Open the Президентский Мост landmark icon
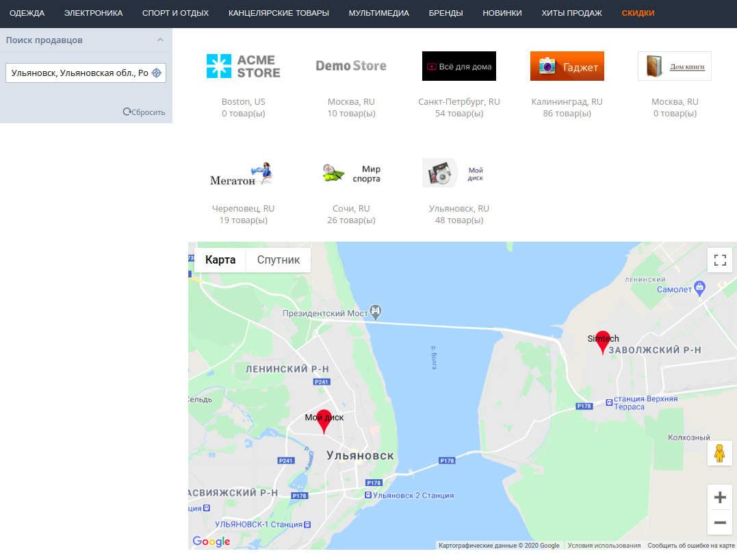737x560 pixels. (376, 312)
